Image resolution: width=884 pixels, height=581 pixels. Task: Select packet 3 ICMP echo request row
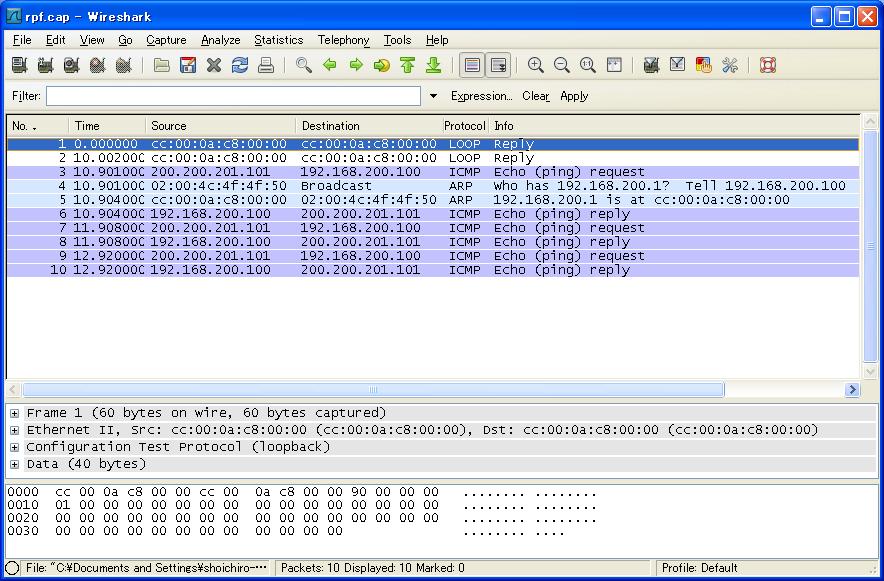point(433,172)
